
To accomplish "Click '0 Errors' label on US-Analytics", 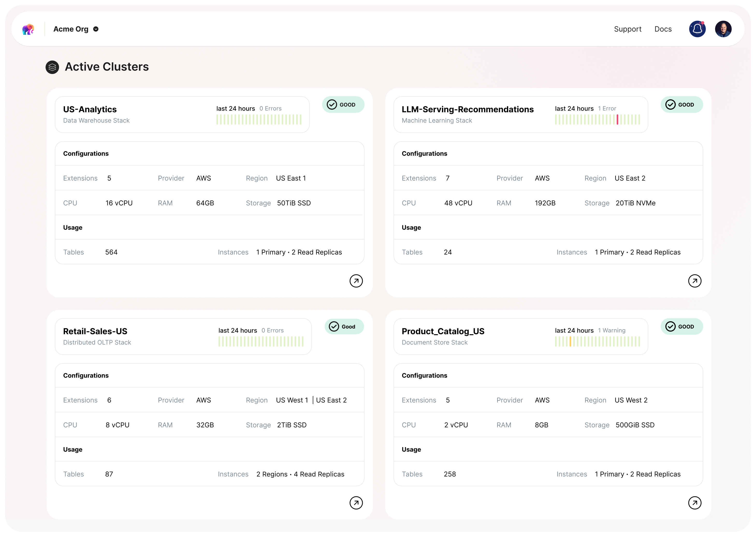I will point(270,108).
